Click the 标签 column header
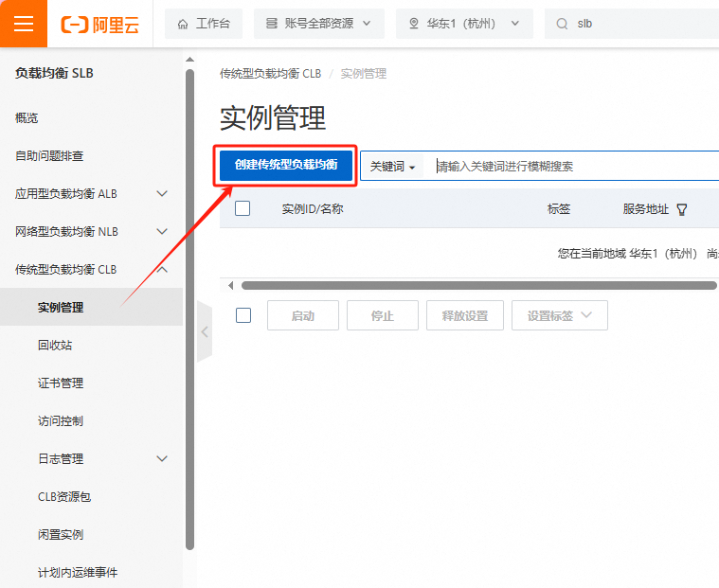 559,209
